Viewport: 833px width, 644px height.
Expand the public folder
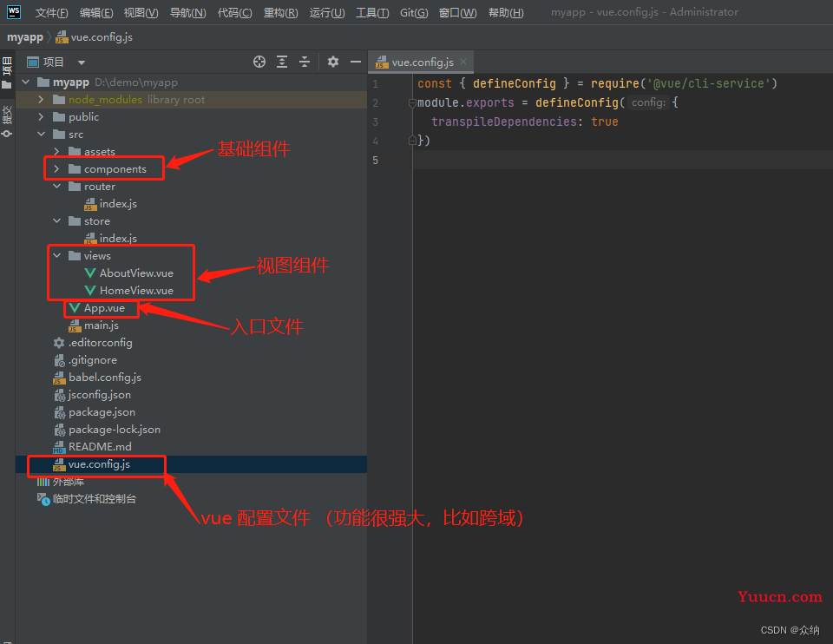tap(41, 117)
